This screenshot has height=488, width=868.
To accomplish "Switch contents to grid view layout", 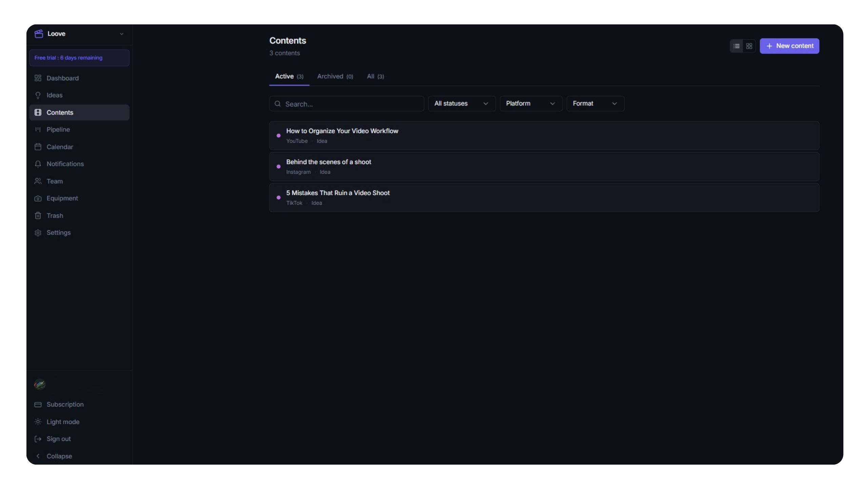I will tap(749, 46).
